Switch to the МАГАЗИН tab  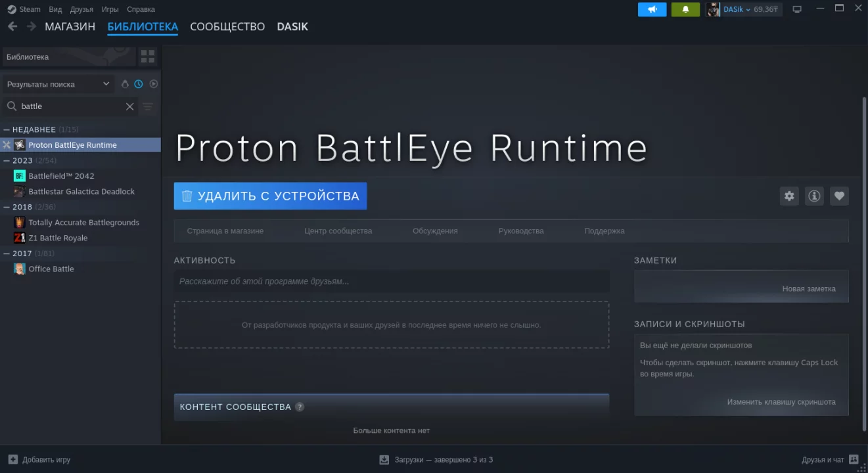[70, 27]
